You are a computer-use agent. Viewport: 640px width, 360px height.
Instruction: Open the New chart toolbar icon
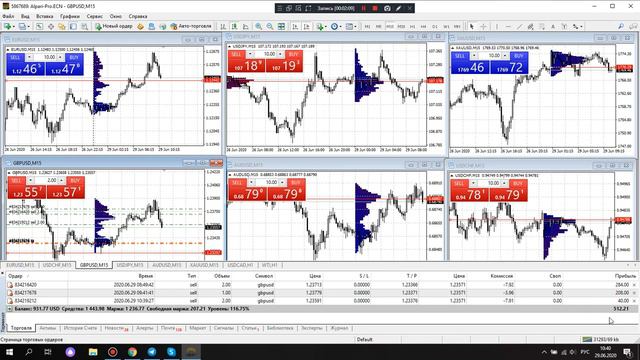(7, 27)
